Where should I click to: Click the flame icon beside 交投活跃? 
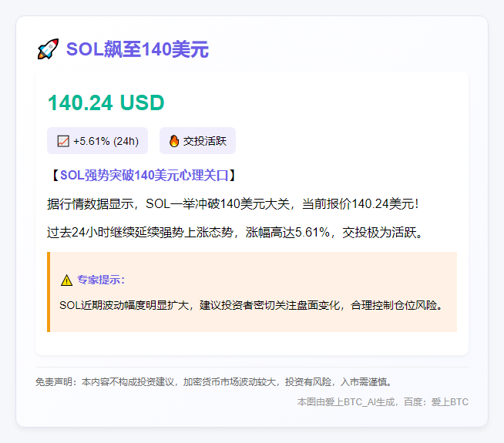(x=174, y=141)
